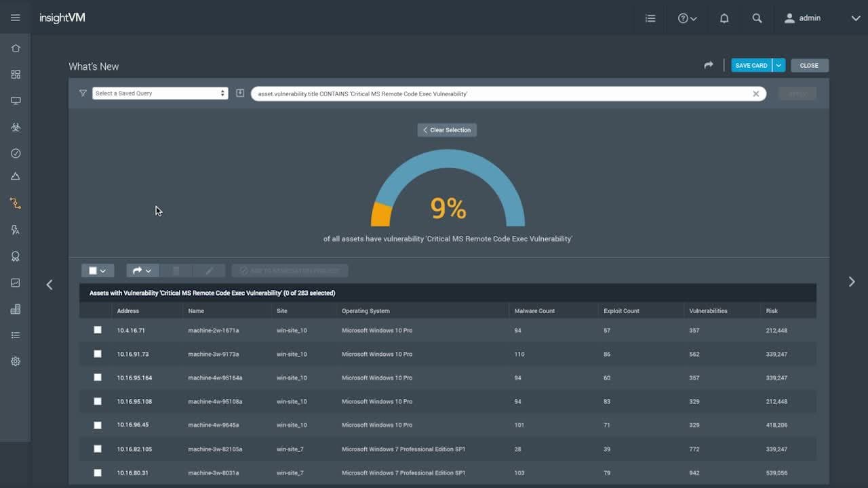This screenshot has height=488, width=868.
Task: Click the orange segment of the gauge
Action: (x=380, y=214)
